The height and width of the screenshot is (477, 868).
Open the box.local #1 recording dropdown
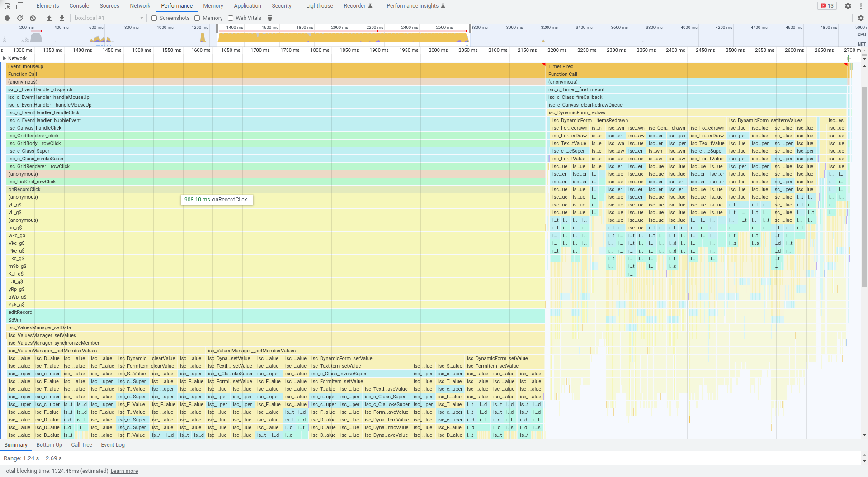coord(108,18)
